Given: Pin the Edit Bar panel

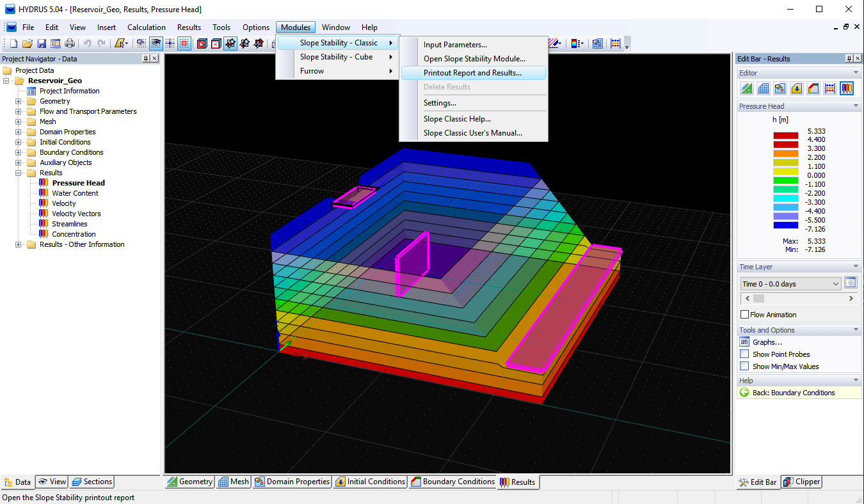Looking at the screenshot, I should click(x=849, y=59).
